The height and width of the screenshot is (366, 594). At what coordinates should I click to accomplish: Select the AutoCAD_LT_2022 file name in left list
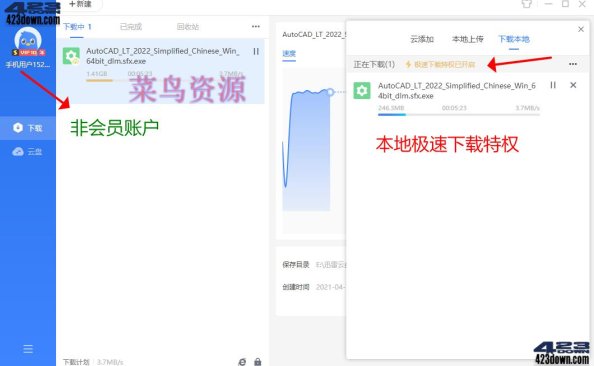pos(163,56)
